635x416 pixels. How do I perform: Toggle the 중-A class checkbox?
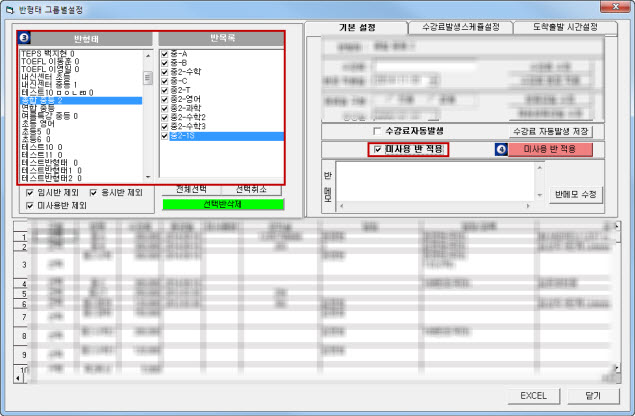(x=164, y=54)
